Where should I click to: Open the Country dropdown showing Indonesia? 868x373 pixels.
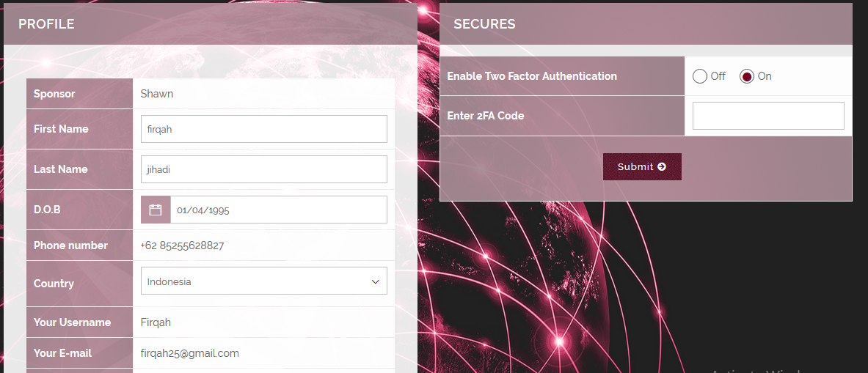point(263,281)
